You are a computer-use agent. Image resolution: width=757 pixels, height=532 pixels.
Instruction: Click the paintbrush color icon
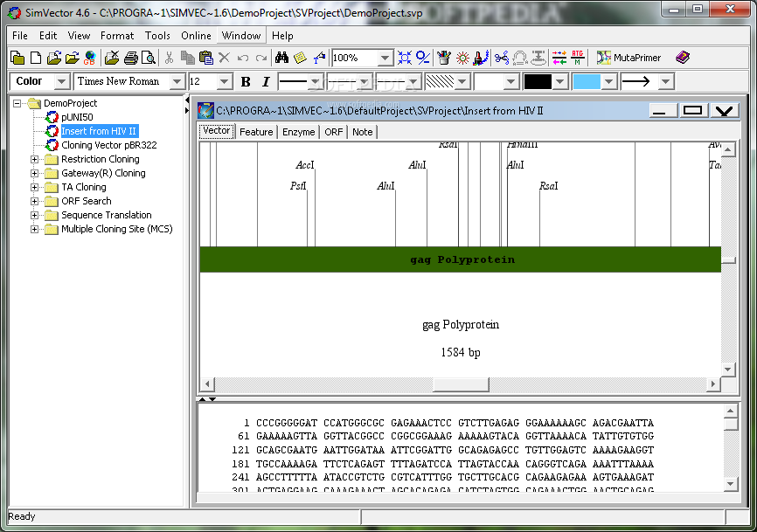(x=481, y=58)
